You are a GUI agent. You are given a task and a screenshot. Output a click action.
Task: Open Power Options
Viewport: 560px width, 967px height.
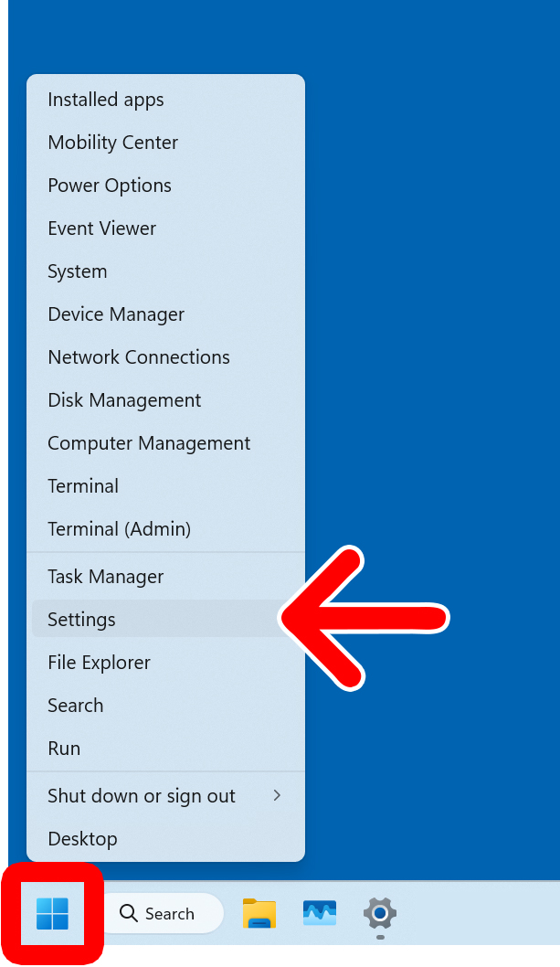pyautogui.click(x=110, y=186)
